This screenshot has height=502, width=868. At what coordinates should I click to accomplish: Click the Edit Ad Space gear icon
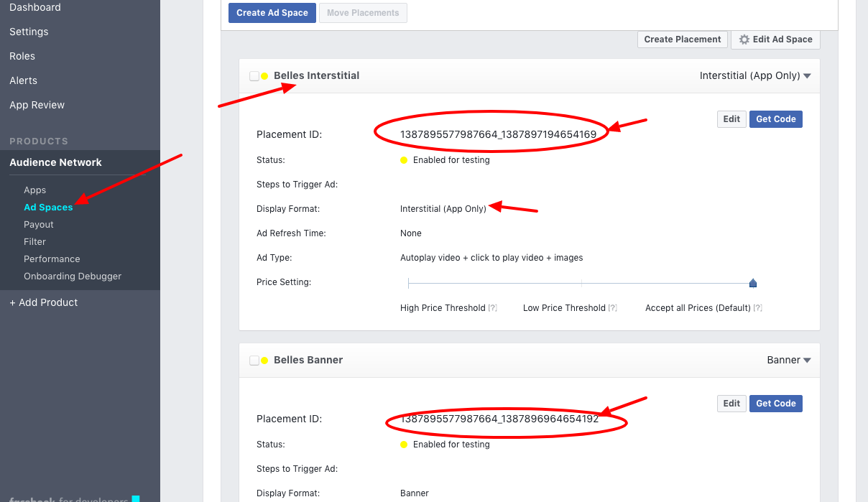pos(744,39)
